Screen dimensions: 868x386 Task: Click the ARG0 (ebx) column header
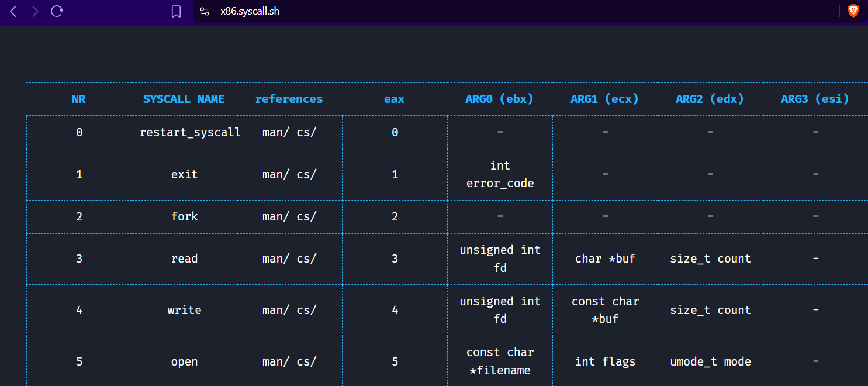coord(500,99)
